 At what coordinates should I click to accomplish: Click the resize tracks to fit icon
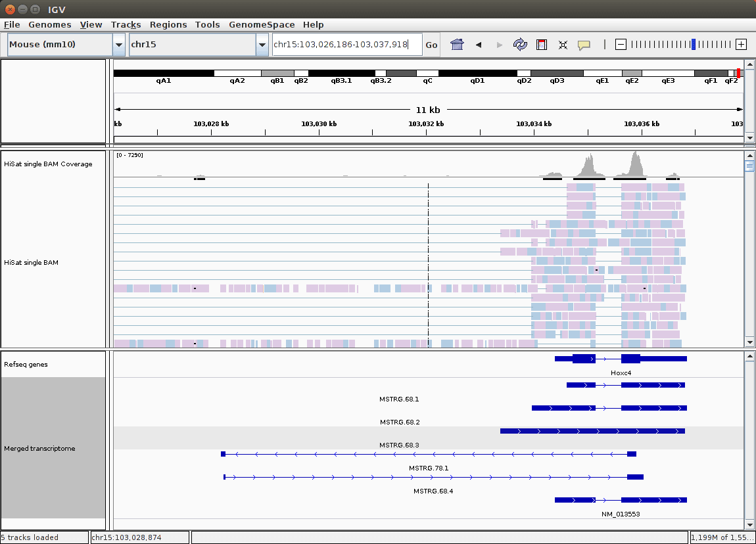563,45
